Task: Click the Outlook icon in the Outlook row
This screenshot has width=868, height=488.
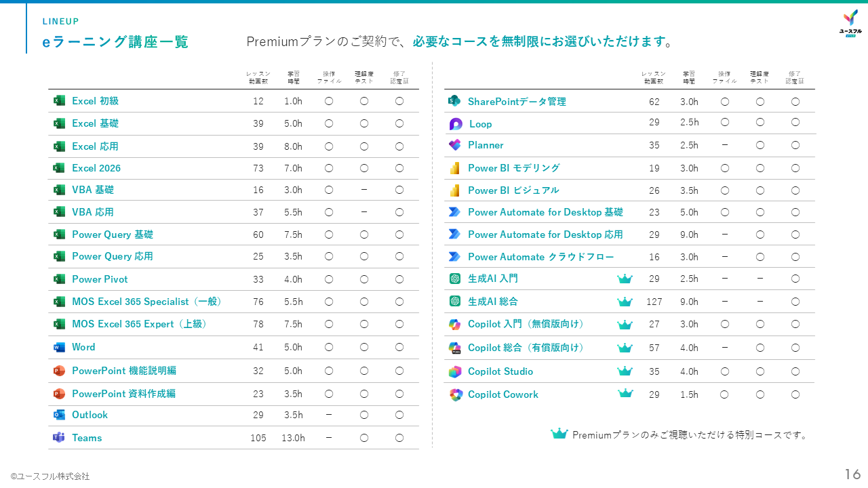Action: (x=60, y=415)
